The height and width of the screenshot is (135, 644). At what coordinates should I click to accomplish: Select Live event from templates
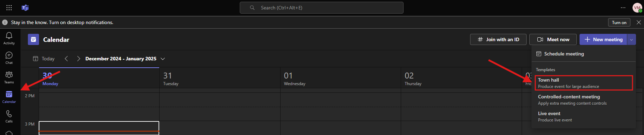(x=584, y=117)
